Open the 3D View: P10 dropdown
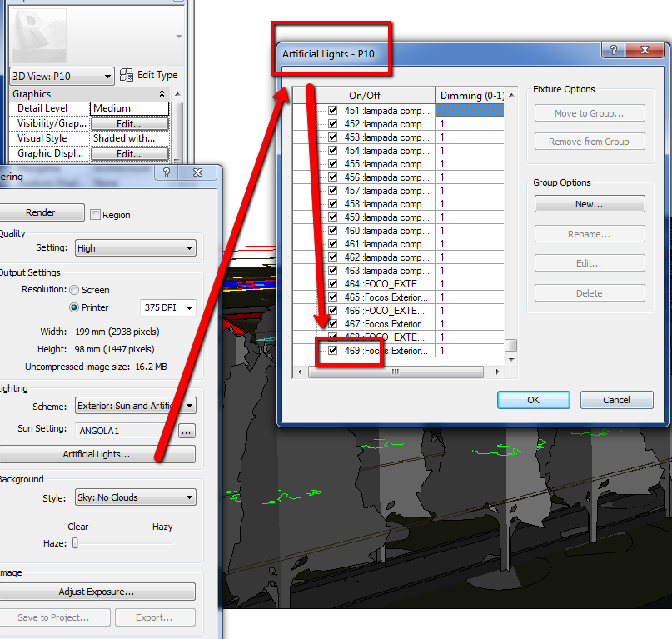This screenshot has height=639, width=672. tap(62, 77)
